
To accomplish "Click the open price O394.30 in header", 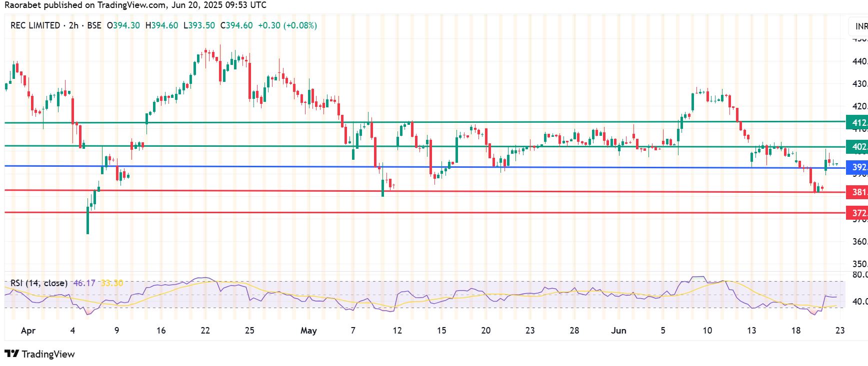I will 123,25.
